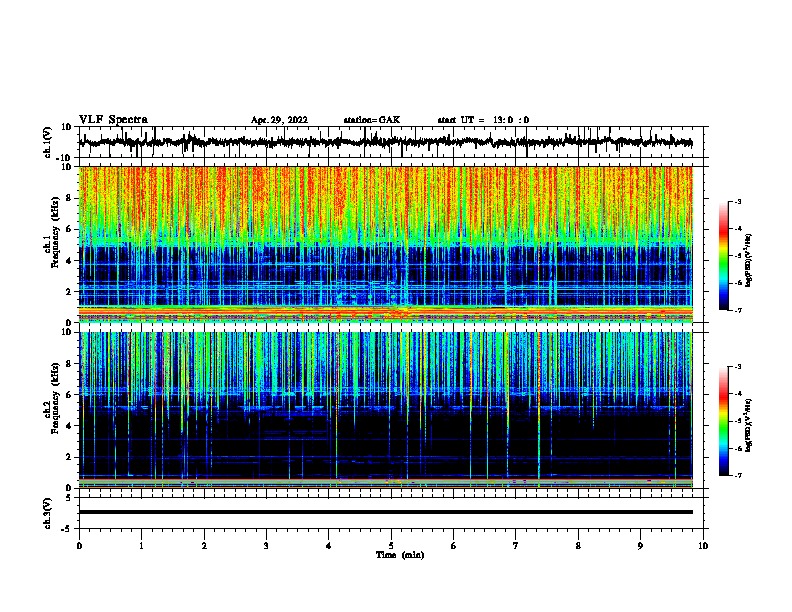Click the "2" kHz tick of ch.2 spectrogram
Screen dimensions: 792x612
[x=70, y=457]
